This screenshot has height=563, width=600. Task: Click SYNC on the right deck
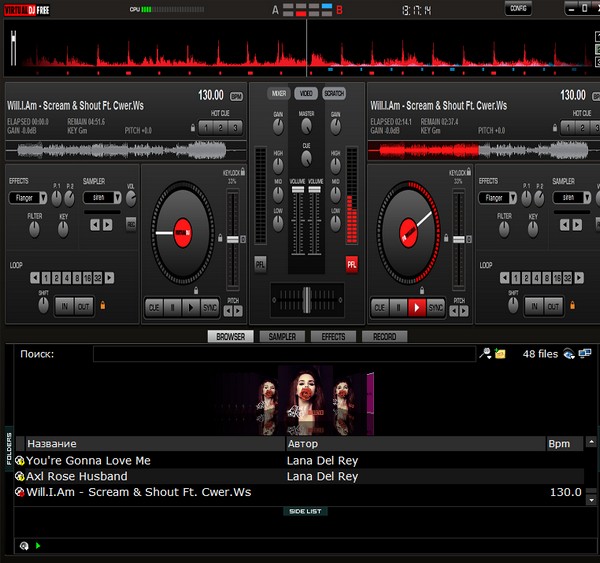point(436,307)
